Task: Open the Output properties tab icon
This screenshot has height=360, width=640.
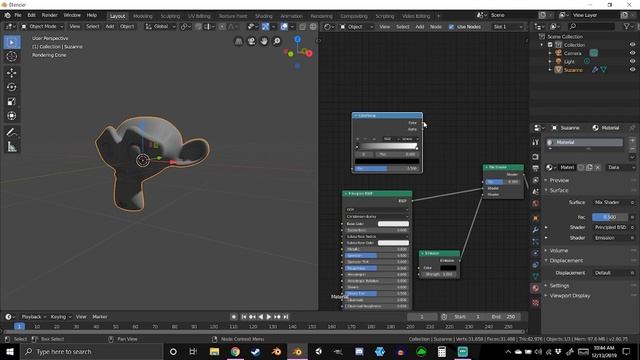Action: (x=536, y=168)
